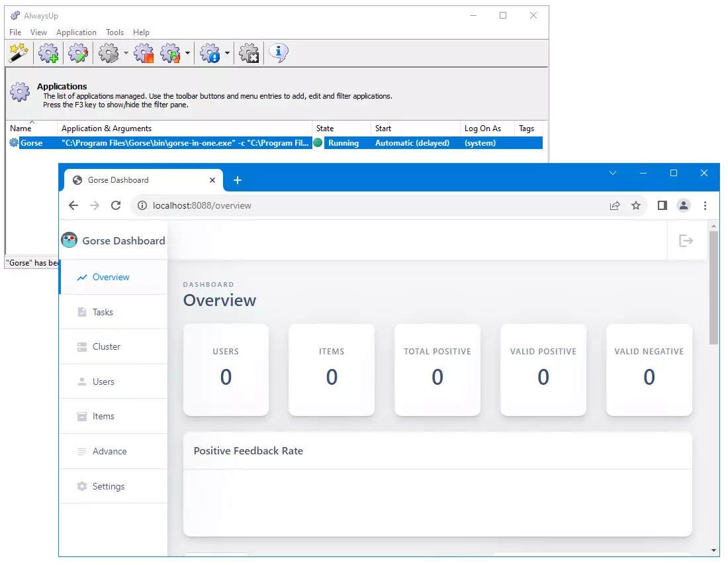Click the 'Automatic (delayed)' start cell

tap(412, 142)
